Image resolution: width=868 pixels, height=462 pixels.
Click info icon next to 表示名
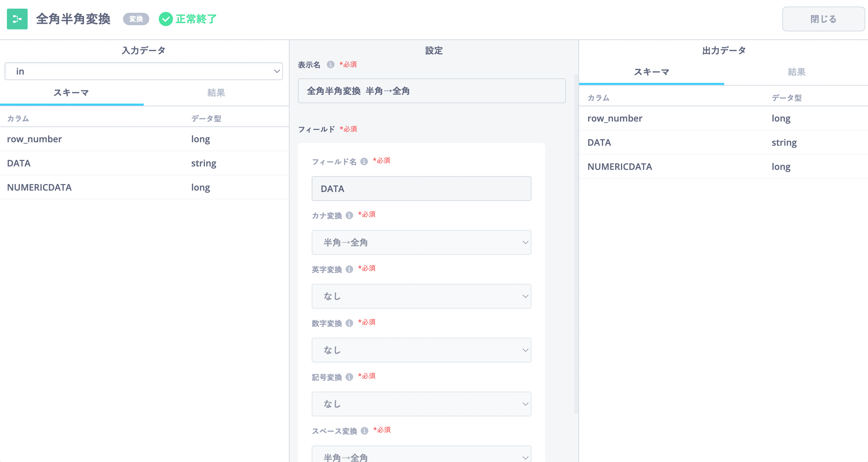330,65
